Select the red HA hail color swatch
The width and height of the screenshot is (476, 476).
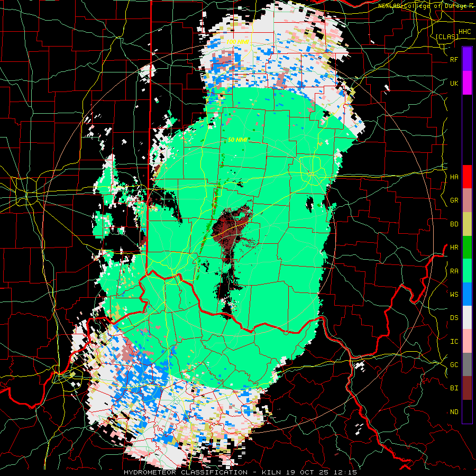click(467, 177)
